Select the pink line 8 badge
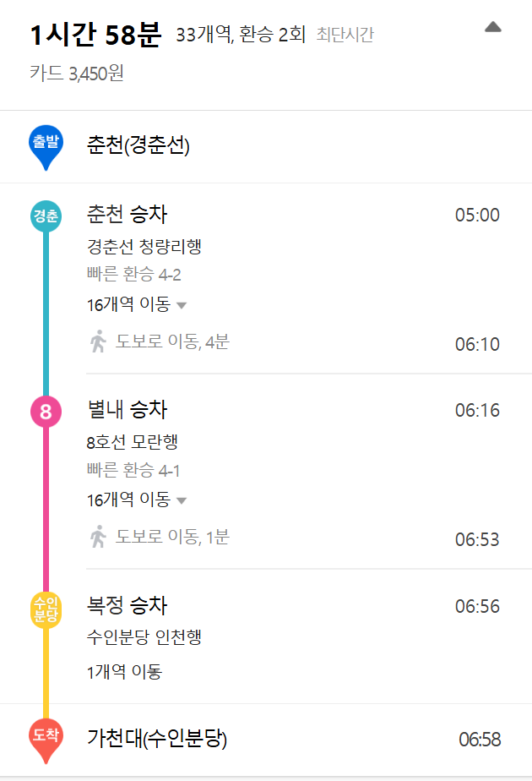Screen dimensions: 532x781 46,412
